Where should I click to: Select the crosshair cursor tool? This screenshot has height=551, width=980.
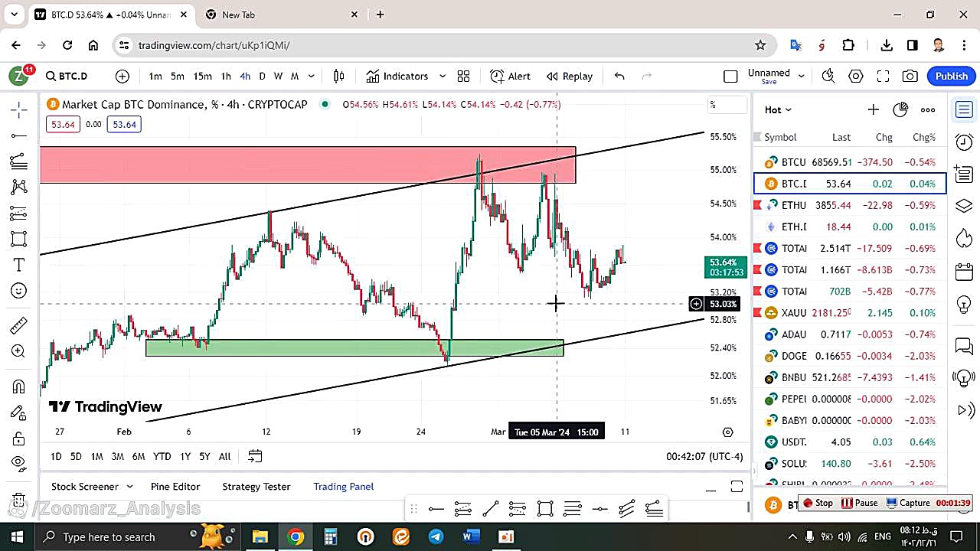click(x=19, y=110)
